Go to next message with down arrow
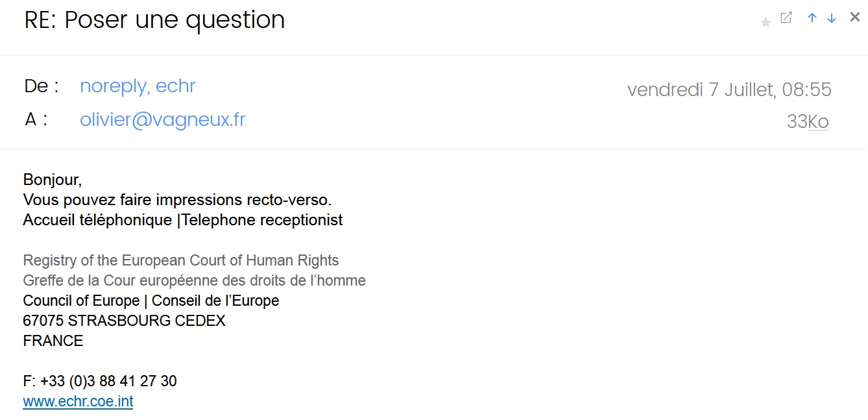Screen dimensions: 868x420 point(832,18)
